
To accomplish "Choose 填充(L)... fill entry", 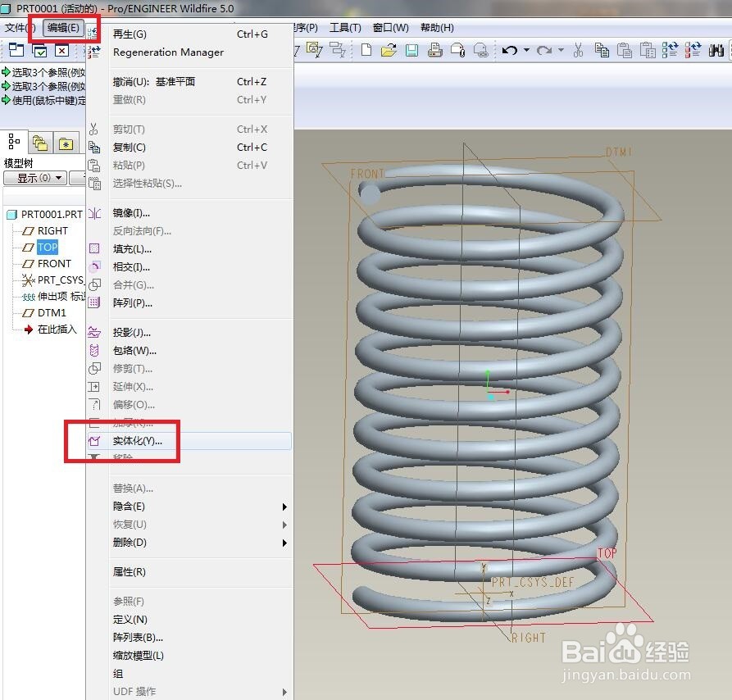I will pyautogui.click(x=189, y=249).
